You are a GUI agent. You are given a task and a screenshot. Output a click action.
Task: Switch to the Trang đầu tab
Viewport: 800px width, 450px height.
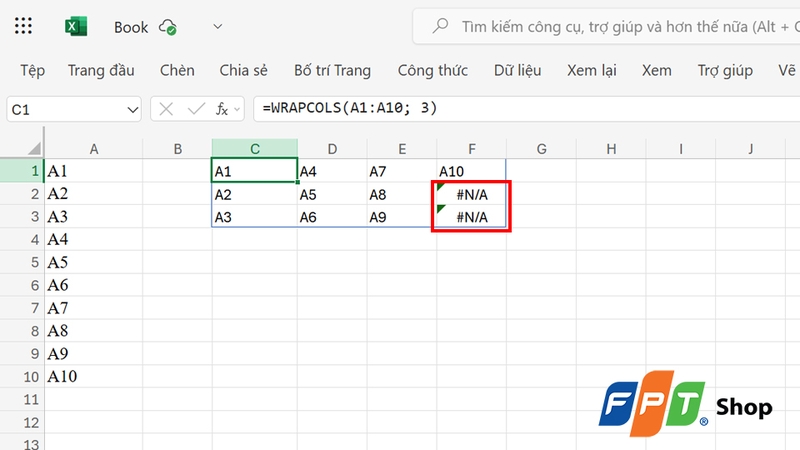101,71
